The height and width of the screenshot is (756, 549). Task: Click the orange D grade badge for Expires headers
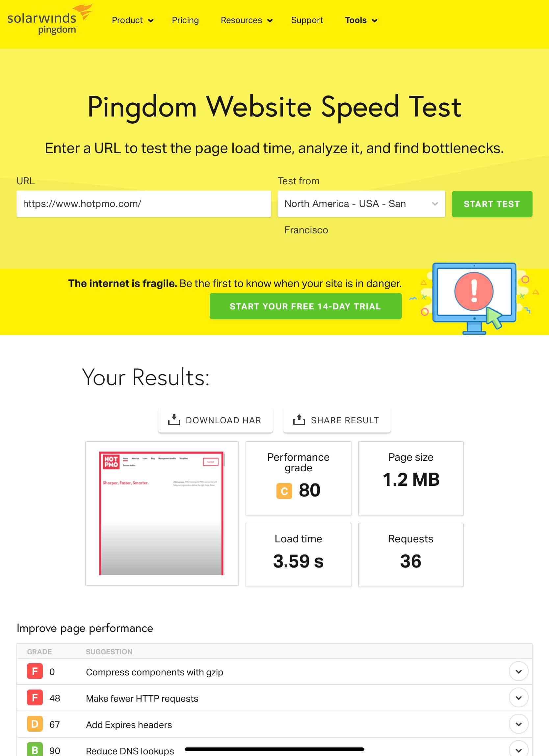[35, 724]
